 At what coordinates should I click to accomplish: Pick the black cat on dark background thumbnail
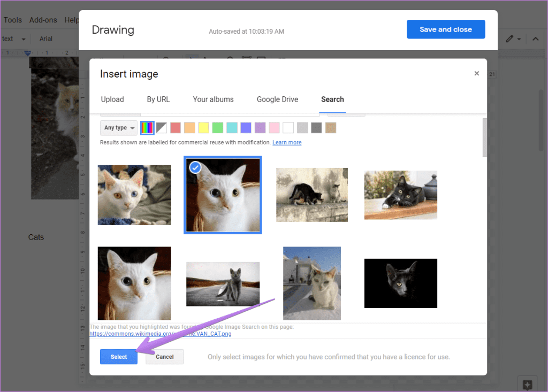pos(401,283)
